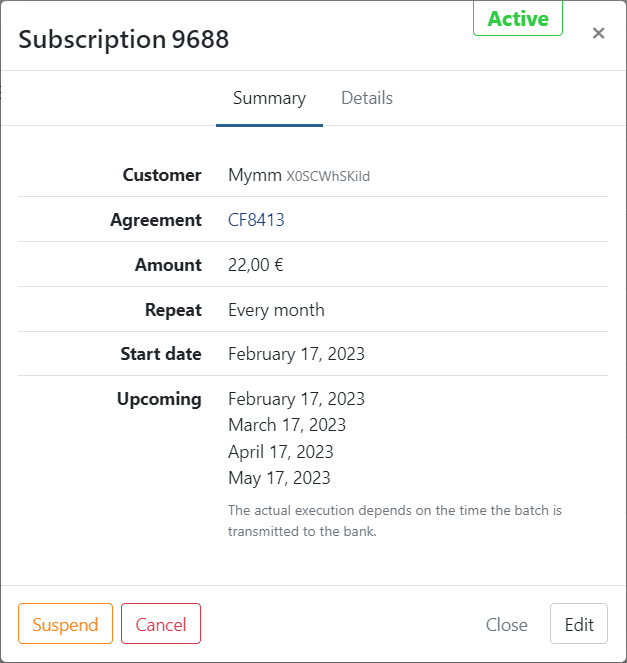Click the customer name Mymm
This screenshot has width=627, height=663.
click(254, 175)
